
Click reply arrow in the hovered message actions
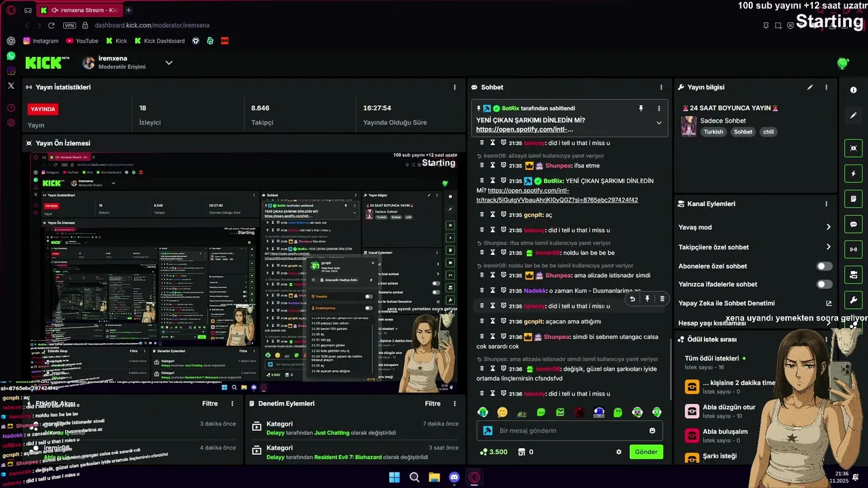[x=632, y=299]
